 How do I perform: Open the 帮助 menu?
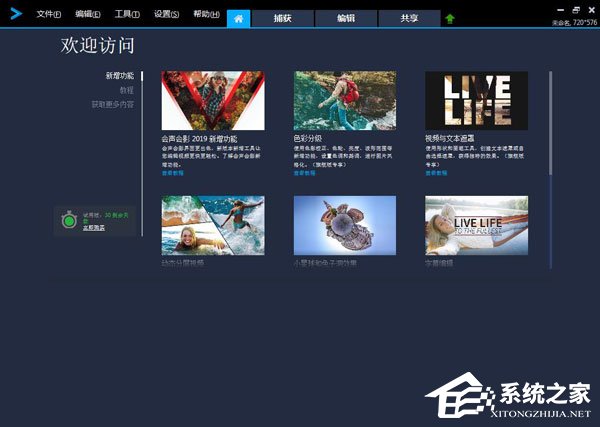coord(206,14)
